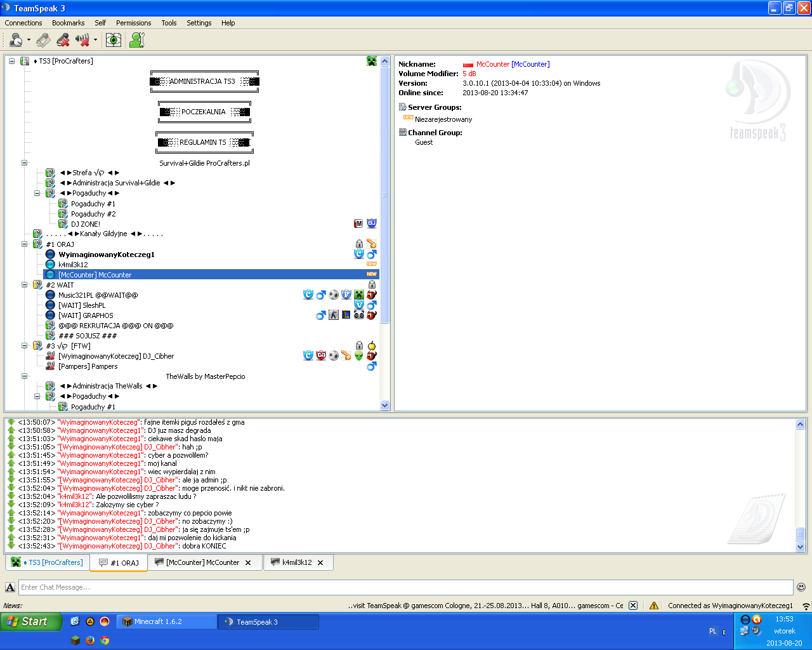Screen dimensions: 812x650
Task: Click the V shield icon on [WAIT] SleshPL row
Action: coord(359,305)
